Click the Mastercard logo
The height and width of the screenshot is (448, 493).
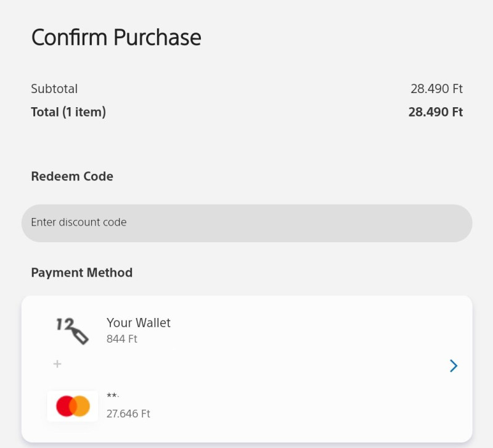73,406
